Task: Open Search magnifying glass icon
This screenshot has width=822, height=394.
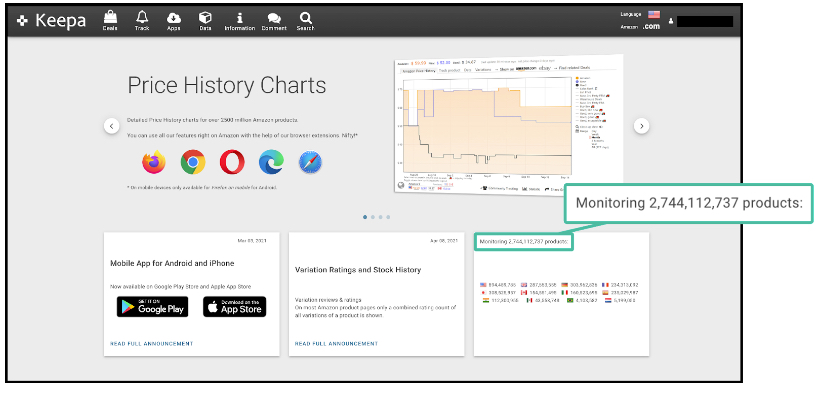Action: (305, 18)
